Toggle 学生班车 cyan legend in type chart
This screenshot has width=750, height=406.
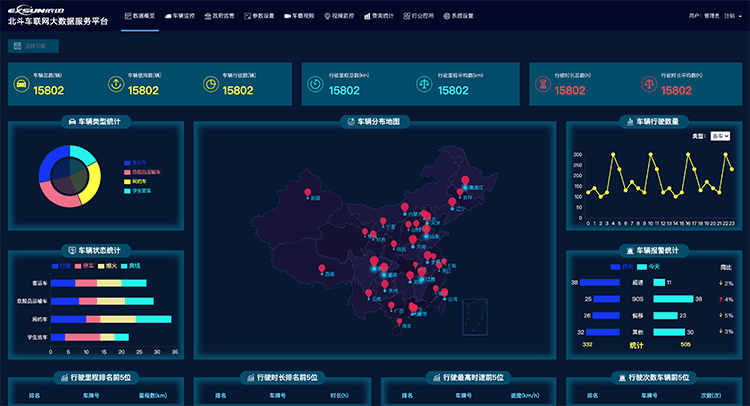[137, 191]
